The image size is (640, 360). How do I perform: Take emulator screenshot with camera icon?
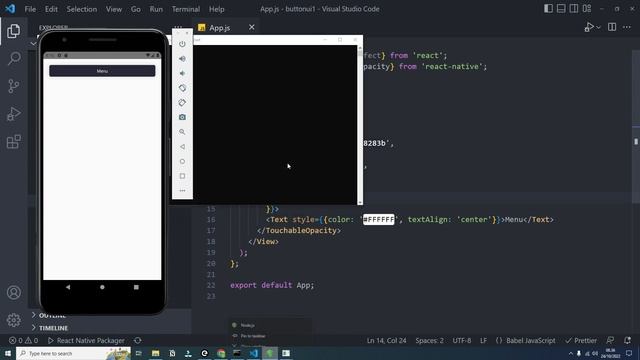(182, 117)
